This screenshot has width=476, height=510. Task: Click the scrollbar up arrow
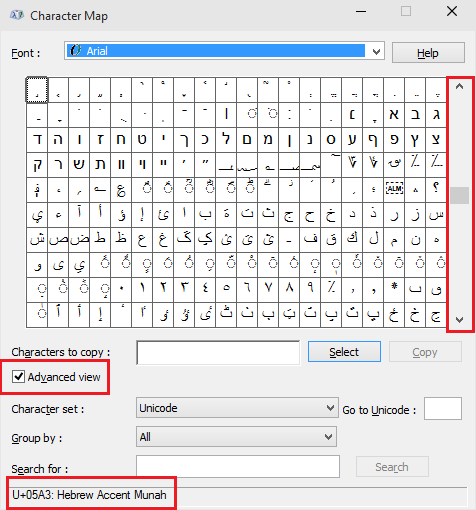(460, 87)
